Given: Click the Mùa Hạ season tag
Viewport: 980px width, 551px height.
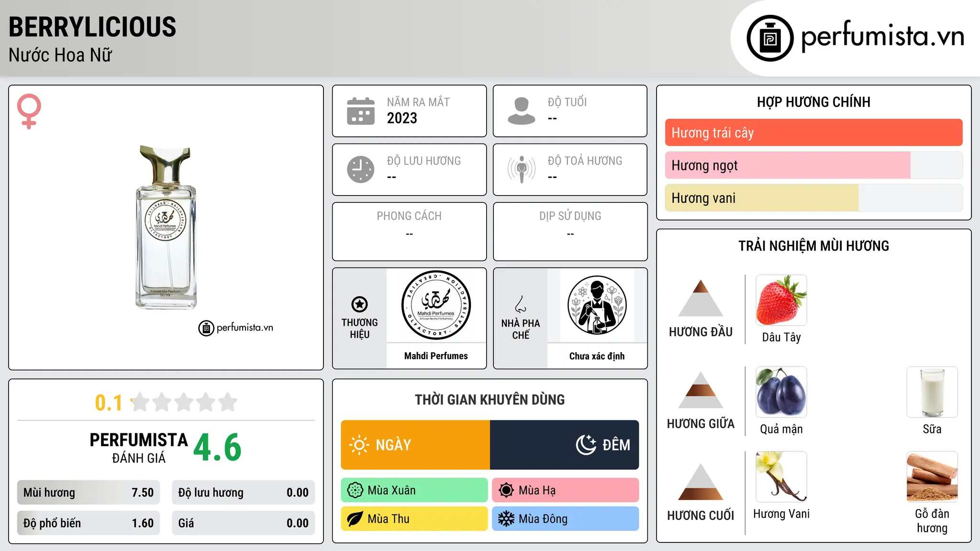Looking at the screenshot, I should [566, 490].
